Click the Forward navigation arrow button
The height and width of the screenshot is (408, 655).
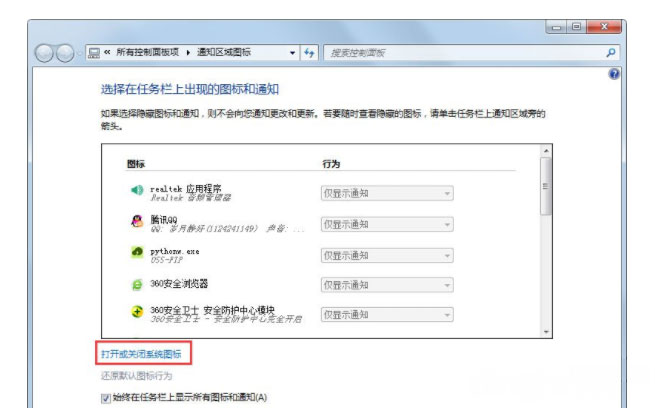[65, 53]
